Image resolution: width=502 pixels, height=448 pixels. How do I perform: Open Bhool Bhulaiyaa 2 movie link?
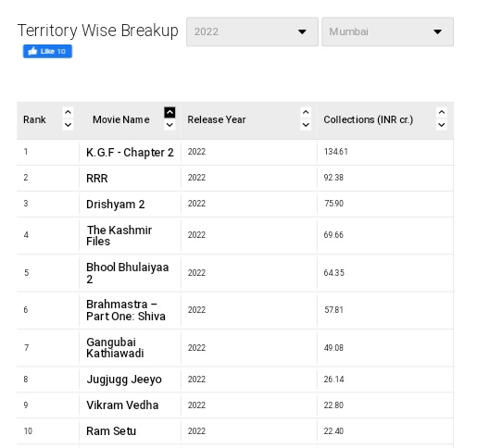[x=128, y=273]
